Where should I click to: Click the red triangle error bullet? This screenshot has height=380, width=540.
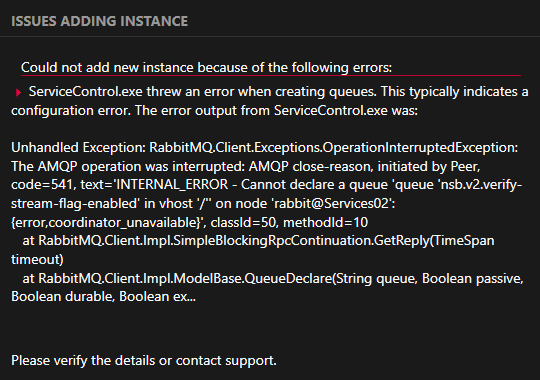(18, 92)
